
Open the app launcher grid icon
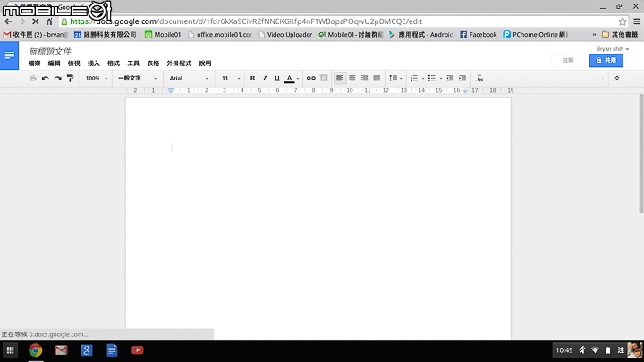tap(10, 350)
